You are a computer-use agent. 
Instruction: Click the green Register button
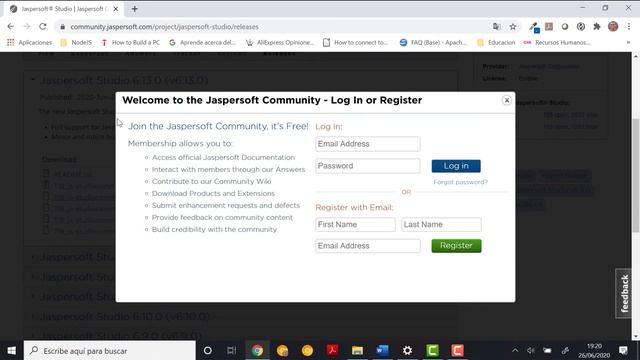456,246
